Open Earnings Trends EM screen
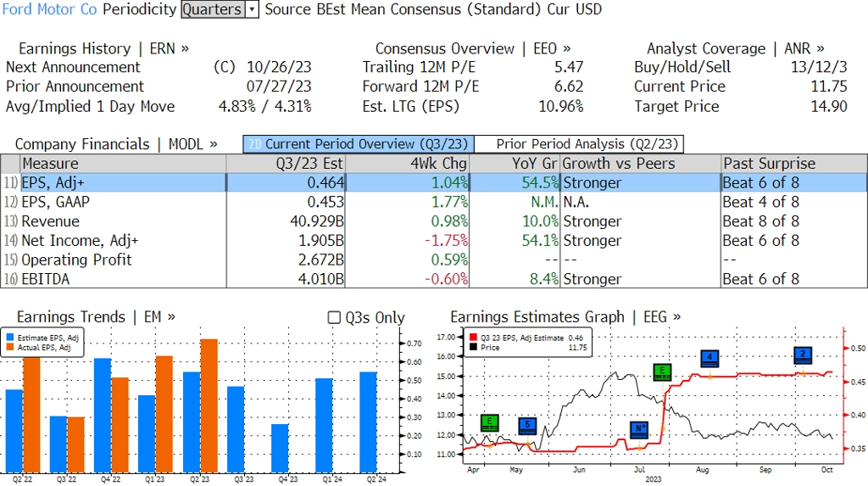The width and height of the screenshot is (868, 486). 96,317
